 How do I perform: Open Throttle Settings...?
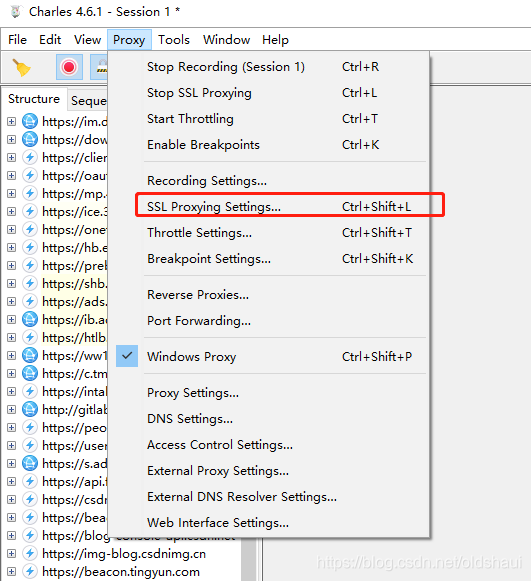pos(269,233)
